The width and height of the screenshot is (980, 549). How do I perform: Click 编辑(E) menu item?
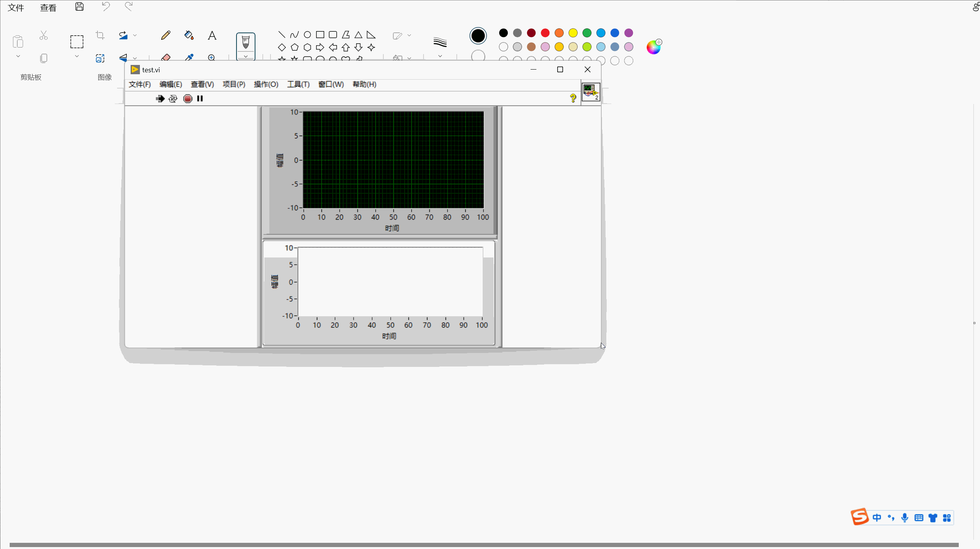(x=170, y=84)
